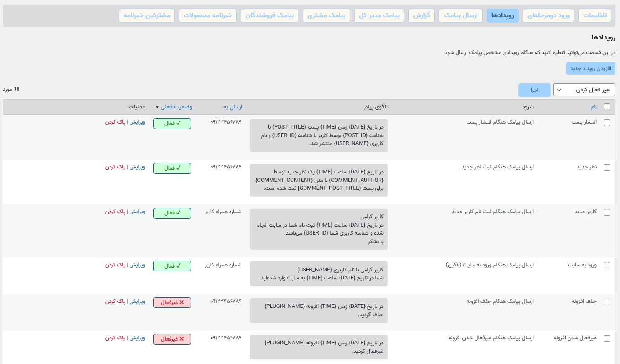Go to پیامک مشتری tab
Screen dimensions: 620x364
[326, 15]
